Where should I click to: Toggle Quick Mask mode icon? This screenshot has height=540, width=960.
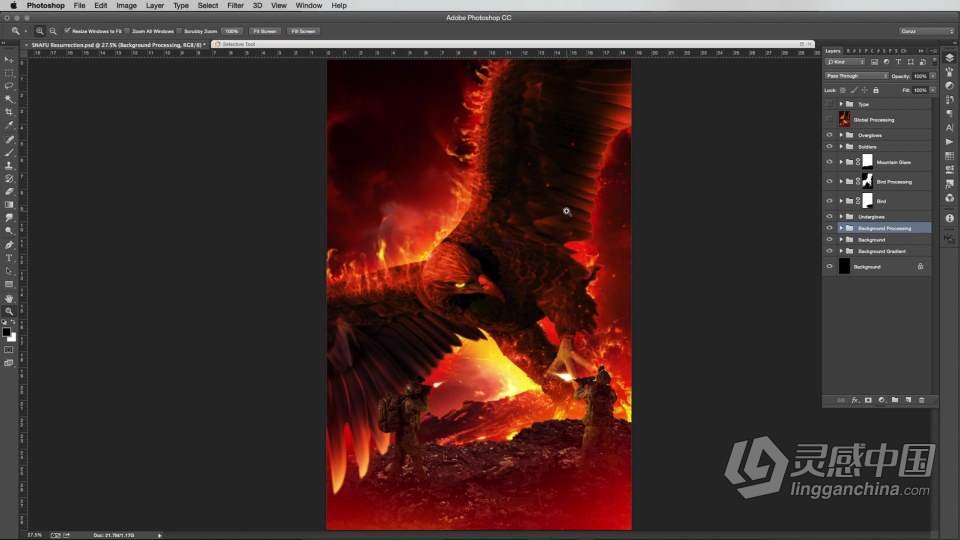9,350
